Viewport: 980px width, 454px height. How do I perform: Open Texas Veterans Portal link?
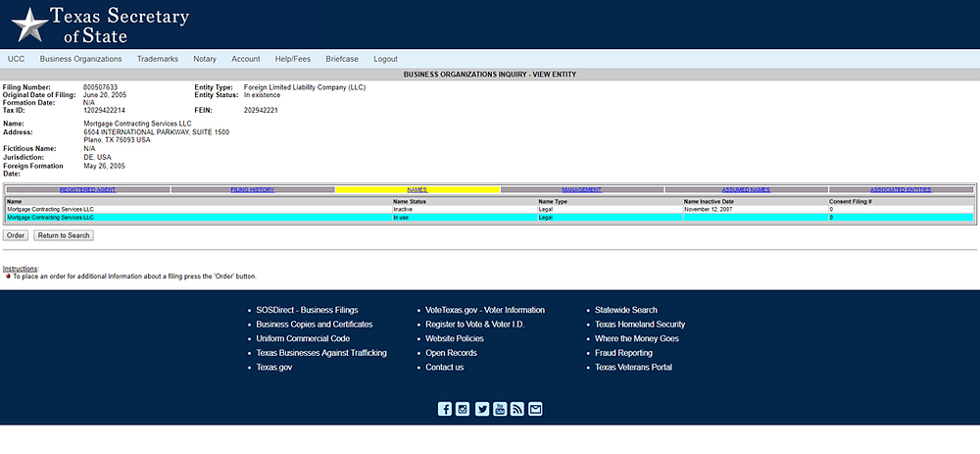coord(634,368)
